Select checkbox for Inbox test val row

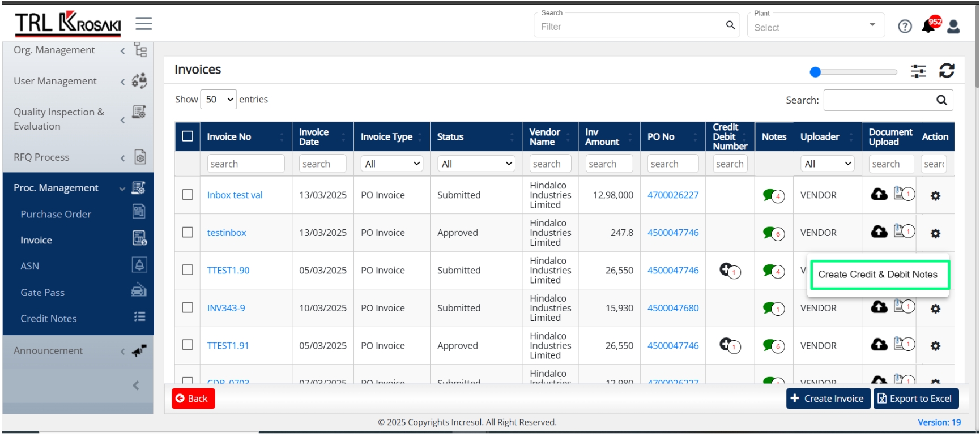[x=188, y=194]
